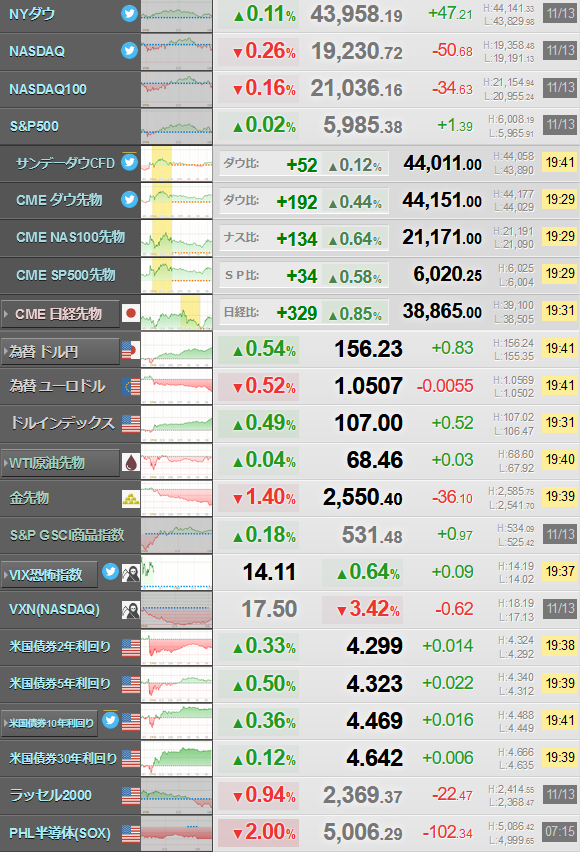Screen dimensions: 580x852
Task: Click the US flag icon next to 米国債券10年利回り
Action: pos(131,722)
